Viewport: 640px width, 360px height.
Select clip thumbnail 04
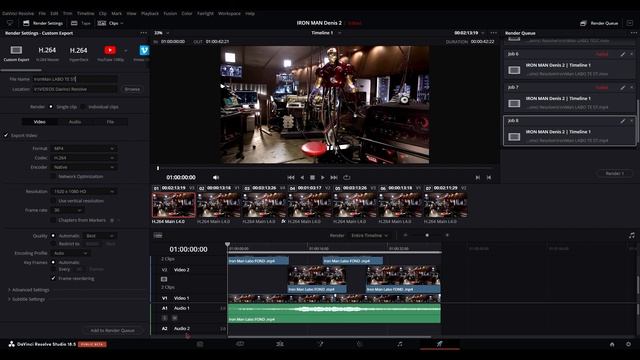(309, 205)
